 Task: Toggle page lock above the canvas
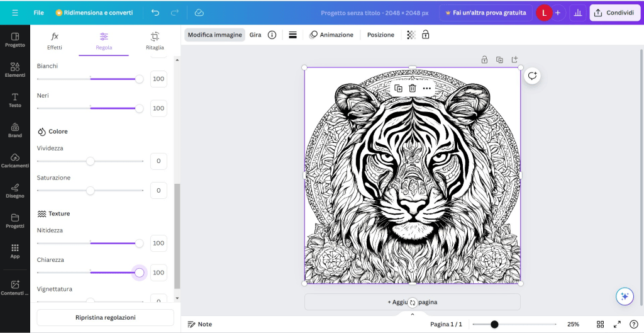484,60
